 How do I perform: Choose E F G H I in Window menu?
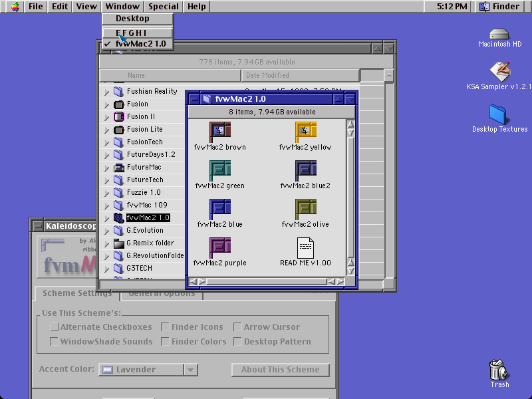click(138, 33)
